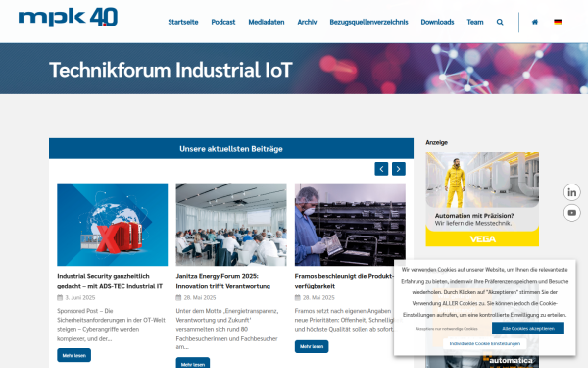Click the home icon in header

(x=535, y=22)
